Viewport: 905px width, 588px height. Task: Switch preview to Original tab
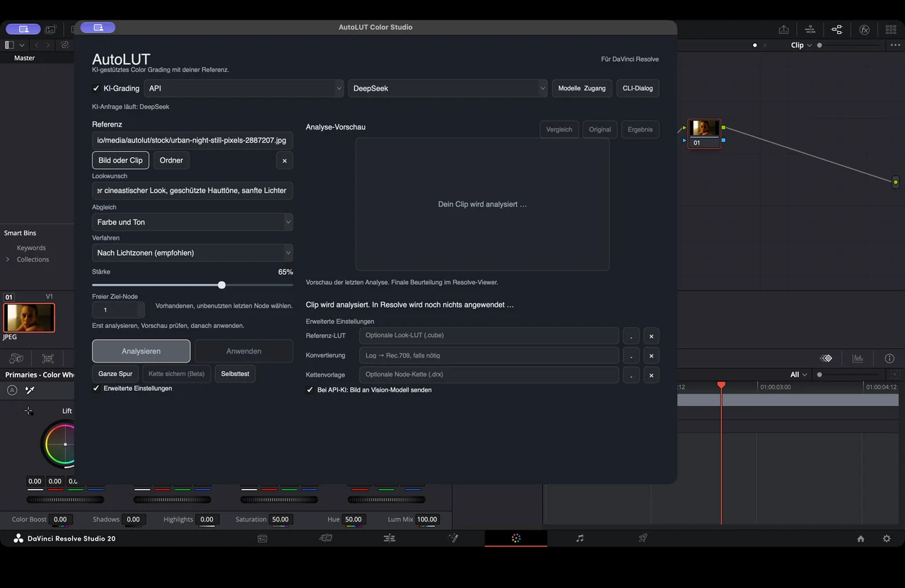click(600, 129)
